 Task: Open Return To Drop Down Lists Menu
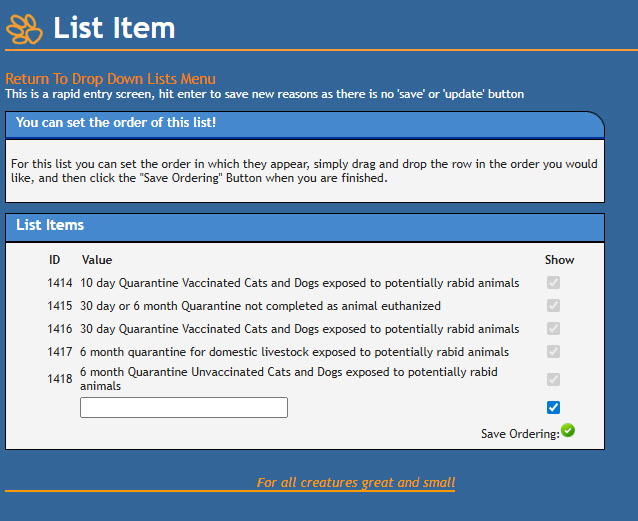click(x=110, y=79)
